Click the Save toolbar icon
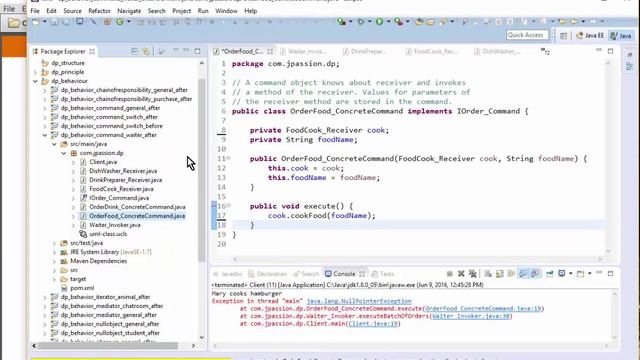640x360 pixels. coord(54,22)
